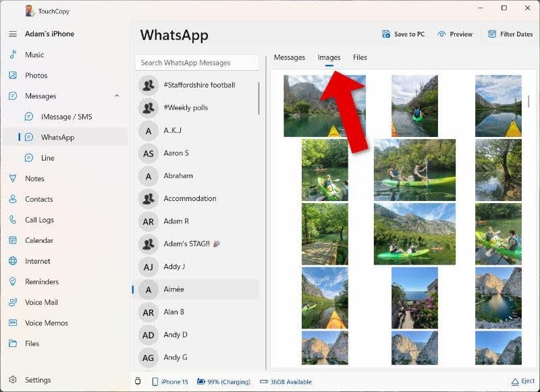Select the two kayakers green kayak thumbnail
Image resolution: width=540 pixels, height=392 pixels.
pos(414,170)
